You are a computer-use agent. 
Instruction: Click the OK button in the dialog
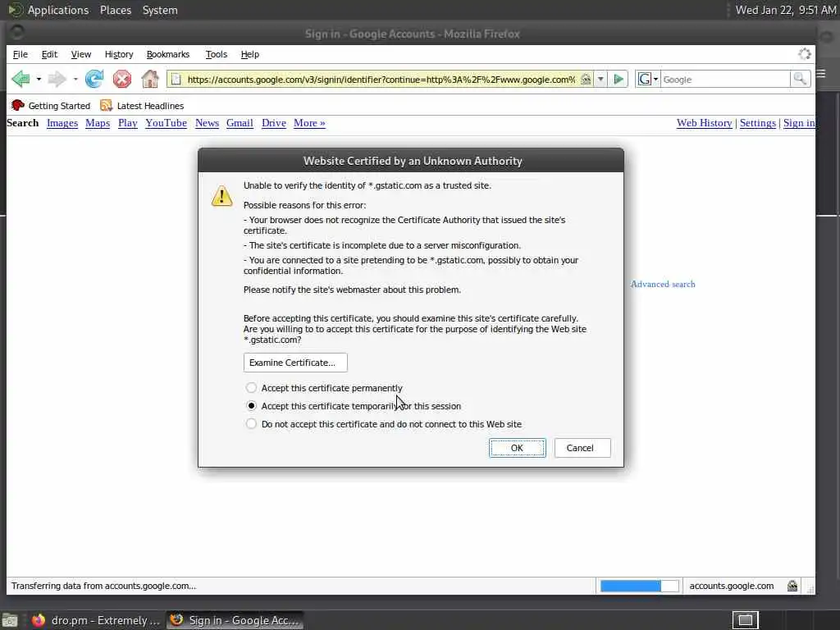coord(517,448)
